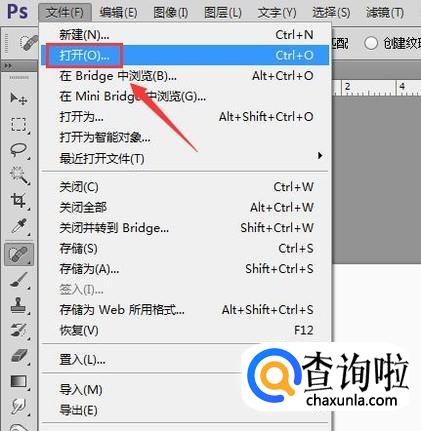Open the 滤镜(T) menu
The height and width of the screenshot is (431, 421).
pos(385,13)
